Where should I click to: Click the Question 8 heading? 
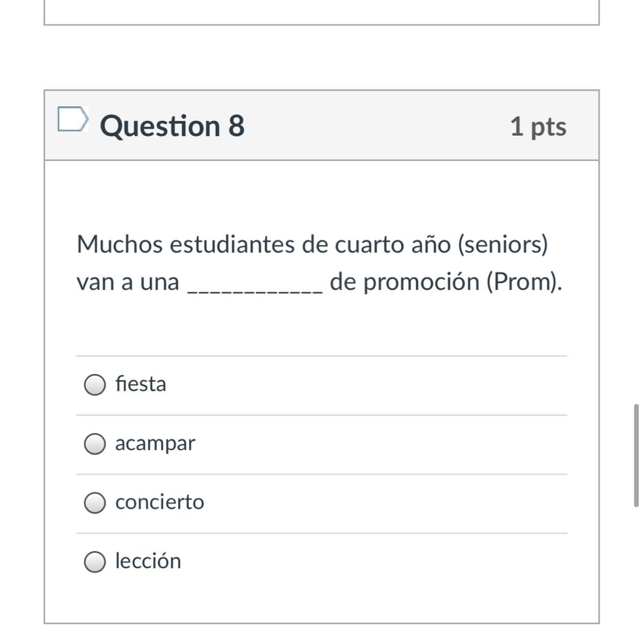(x=172, y=126)
